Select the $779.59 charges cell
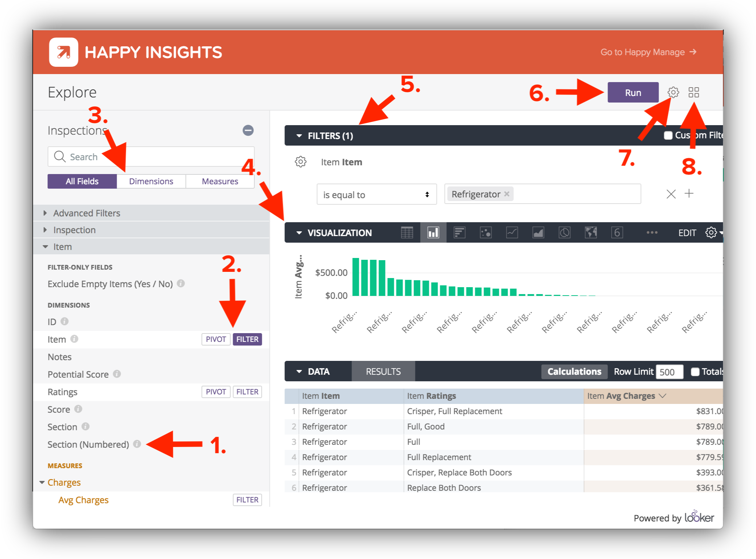 point(653,457)
